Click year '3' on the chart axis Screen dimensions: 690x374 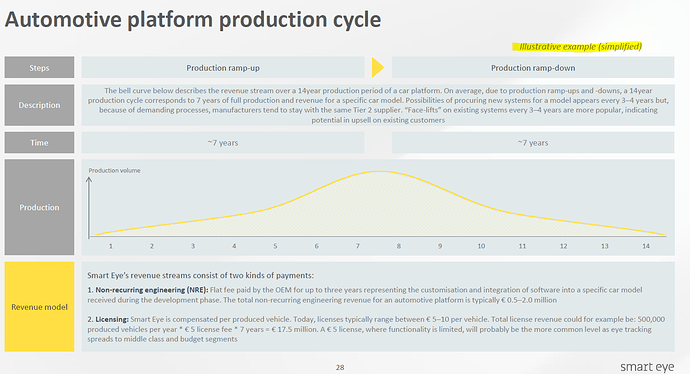(x=193, y=246)
